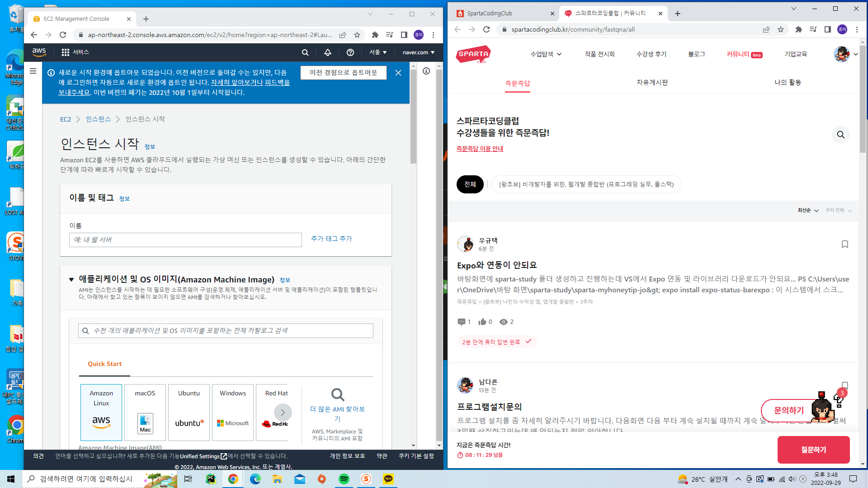Open 커뮤니티 menu item

(744, 54)
